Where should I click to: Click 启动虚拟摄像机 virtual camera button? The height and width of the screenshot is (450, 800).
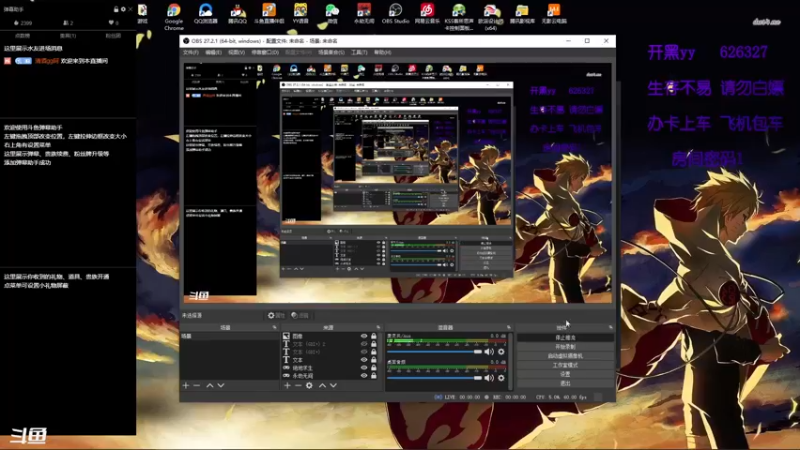point(565,356)
